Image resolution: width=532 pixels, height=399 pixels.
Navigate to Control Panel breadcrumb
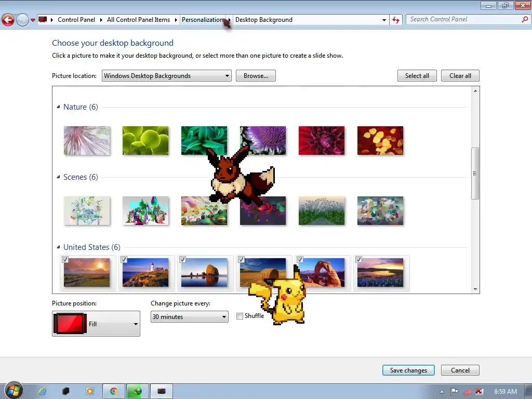point(76,20)
